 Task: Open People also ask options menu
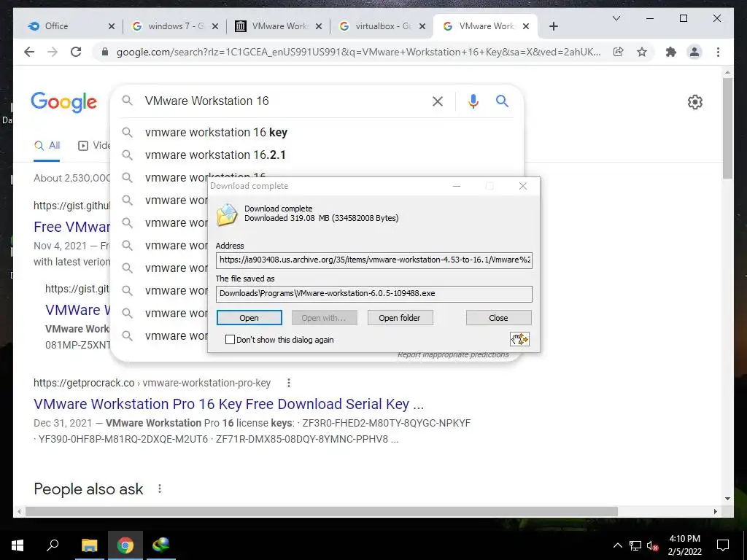(x=160, y=489)
